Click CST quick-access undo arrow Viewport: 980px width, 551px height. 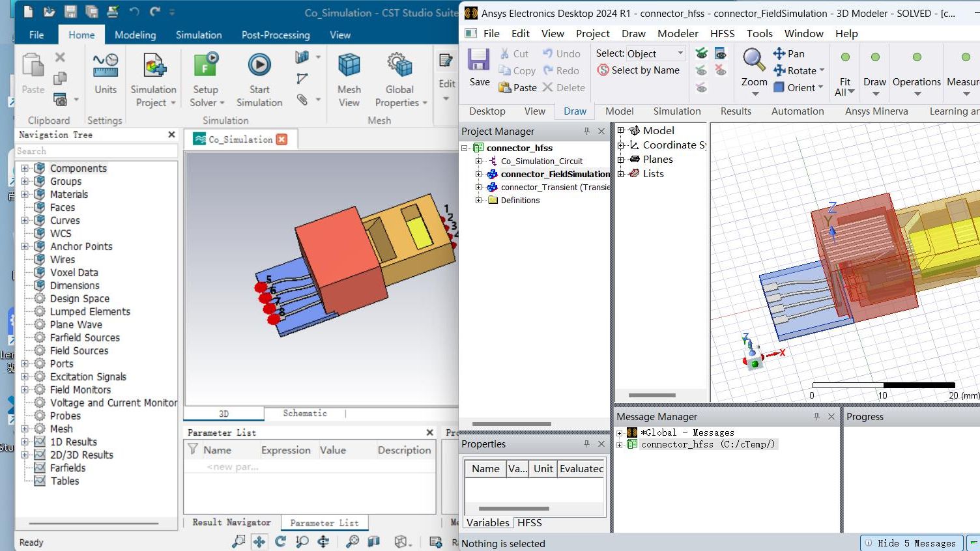(134, 12)
